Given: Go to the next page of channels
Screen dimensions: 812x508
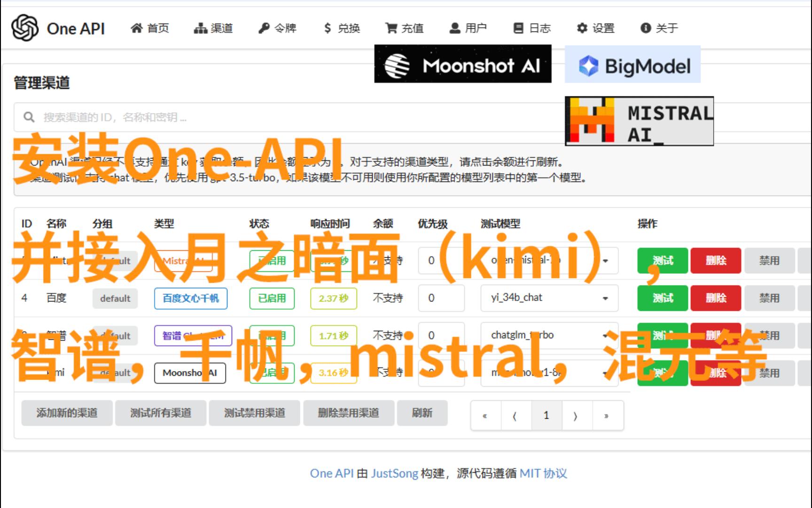Looking at the screenshot, I should click(577, 416).
